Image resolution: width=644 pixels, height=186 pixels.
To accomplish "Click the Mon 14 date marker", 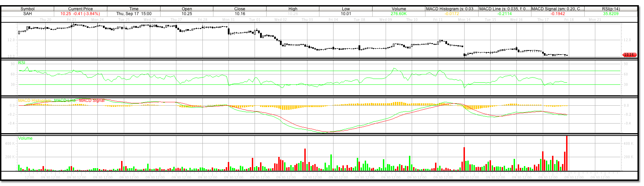I will pos(464,20).
